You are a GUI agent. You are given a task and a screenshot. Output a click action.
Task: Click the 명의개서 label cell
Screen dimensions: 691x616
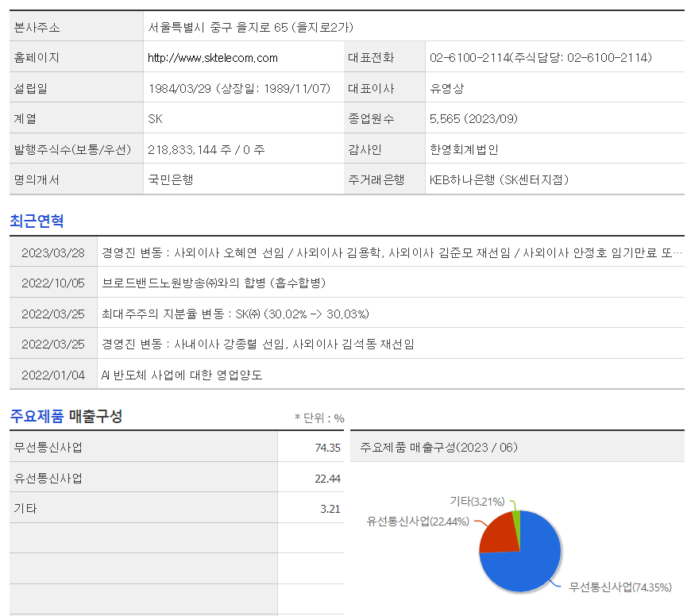click(76, 179)
